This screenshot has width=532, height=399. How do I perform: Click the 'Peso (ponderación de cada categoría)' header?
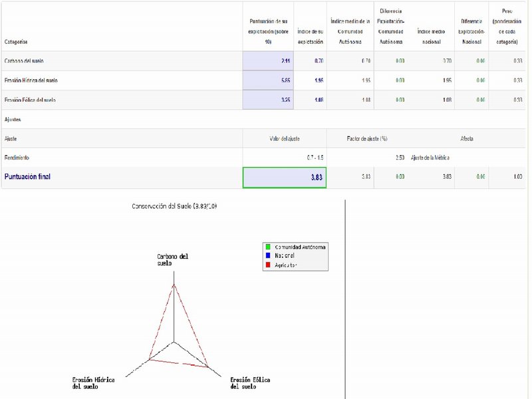point(507,27)
